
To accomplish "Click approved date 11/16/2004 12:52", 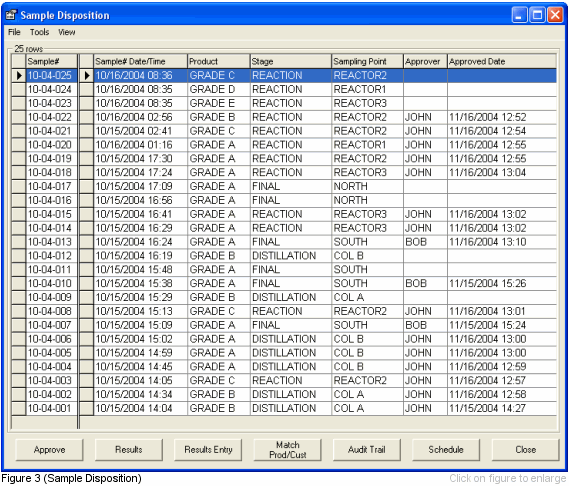I will 502,117.
